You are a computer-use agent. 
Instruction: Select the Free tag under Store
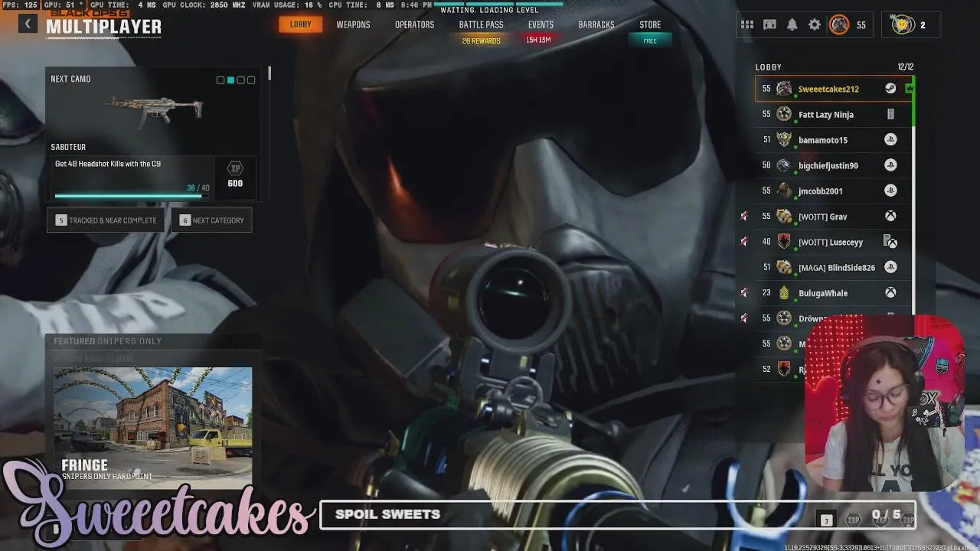tap(650, 41)
